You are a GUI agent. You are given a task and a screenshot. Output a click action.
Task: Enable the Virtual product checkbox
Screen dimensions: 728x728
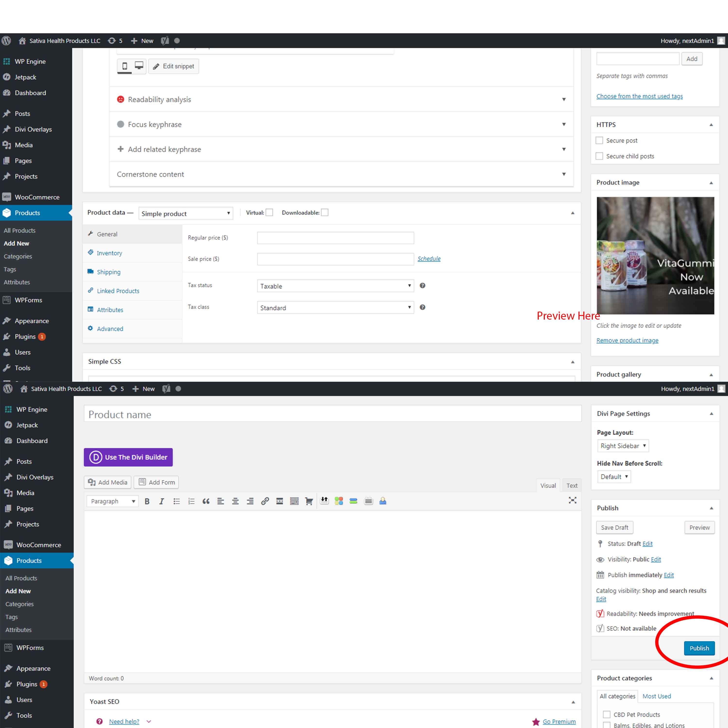[x=269, y=213]
